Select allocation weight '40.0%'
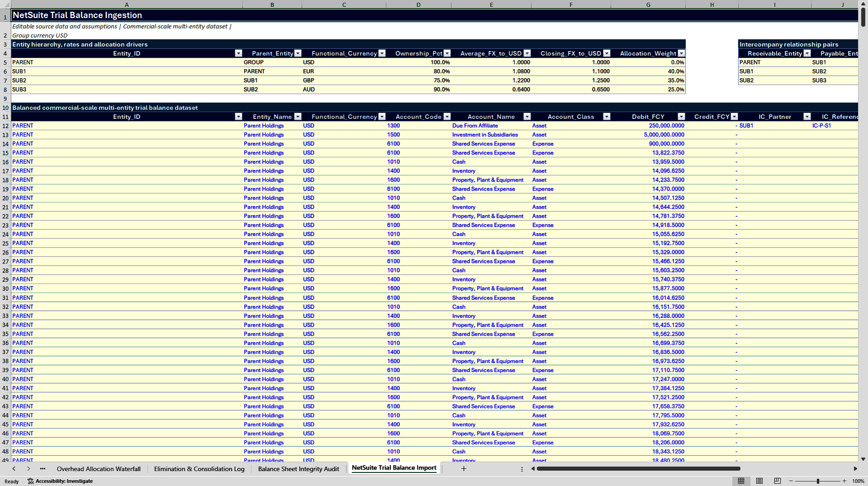Viewport: 868px width, 486px height. click(x=648, y=71)
